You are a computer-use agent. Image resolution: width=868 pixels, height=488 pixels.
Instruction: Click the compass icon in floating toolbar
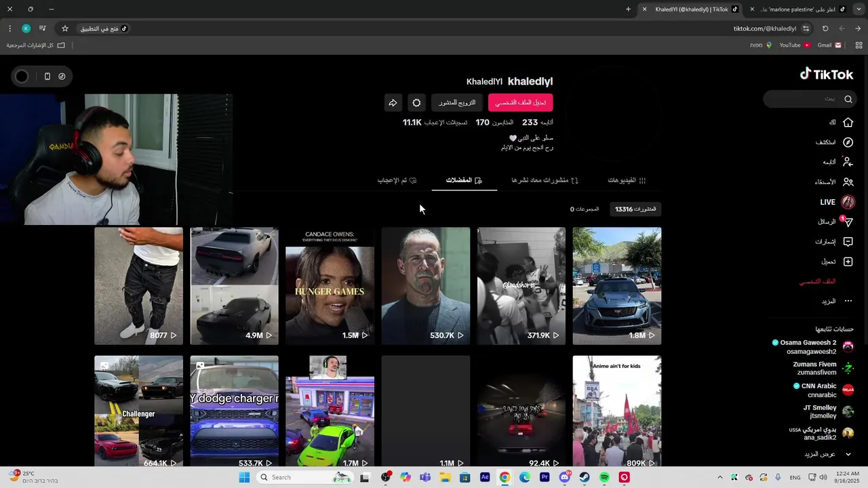click(x=62, y=77)
